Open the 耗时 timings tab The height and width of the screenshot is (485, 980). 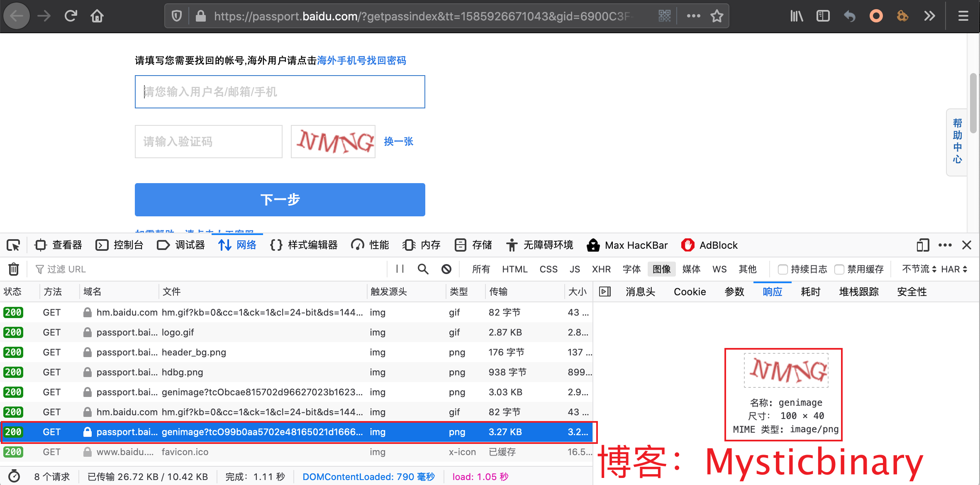(x=810, y=291)
